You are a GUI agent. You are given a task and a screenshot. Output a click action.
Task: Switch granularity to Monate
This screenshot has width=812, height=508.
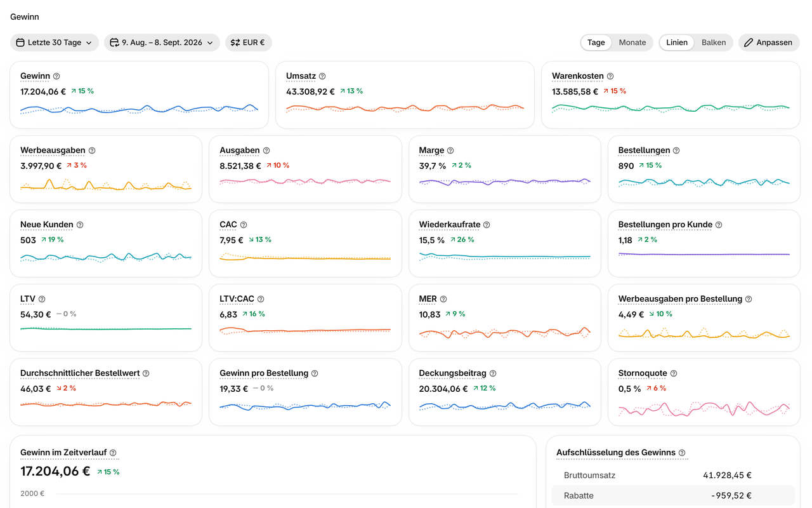coord(632,43)
